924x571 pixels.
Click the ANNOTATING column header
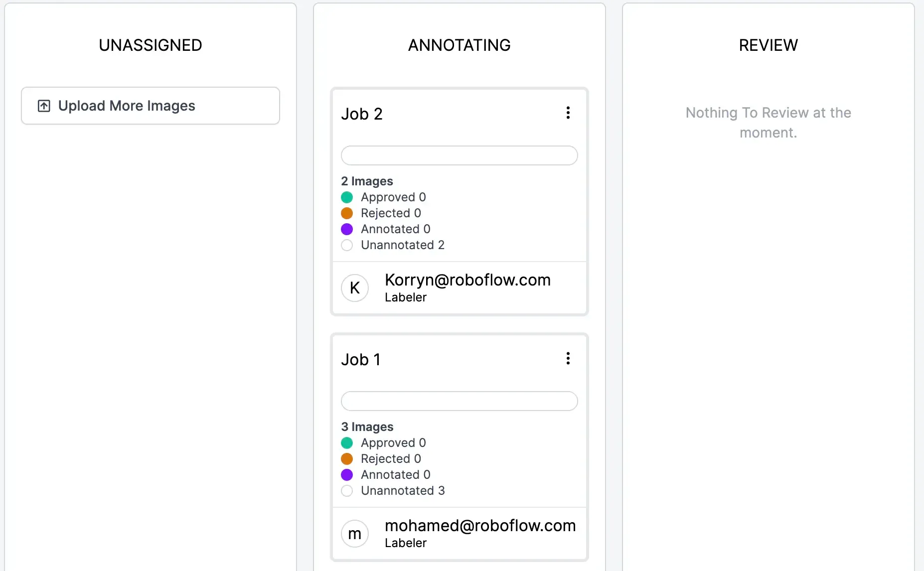[460, 45]
